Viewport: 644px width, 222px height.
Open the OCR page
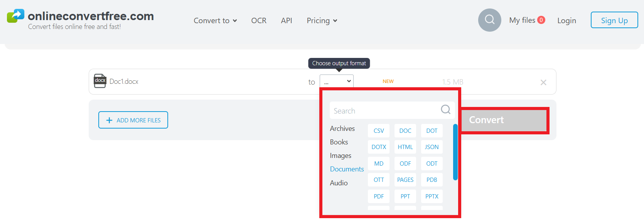[x=259, y=20]
